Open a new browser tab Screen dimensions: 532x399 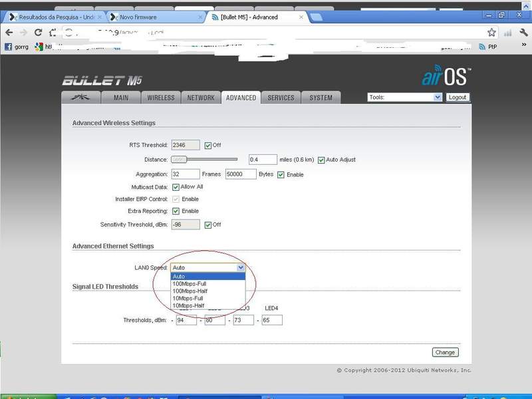coord(317,17)
